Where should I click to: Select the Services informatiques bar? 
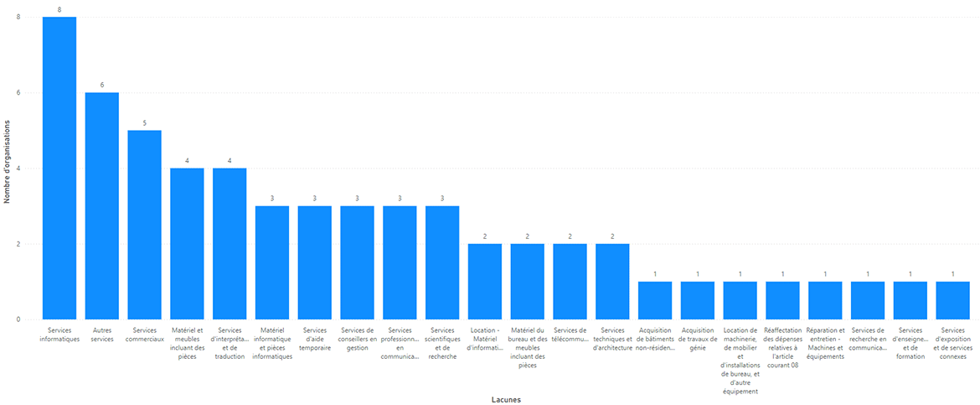(x=59, y=169)
